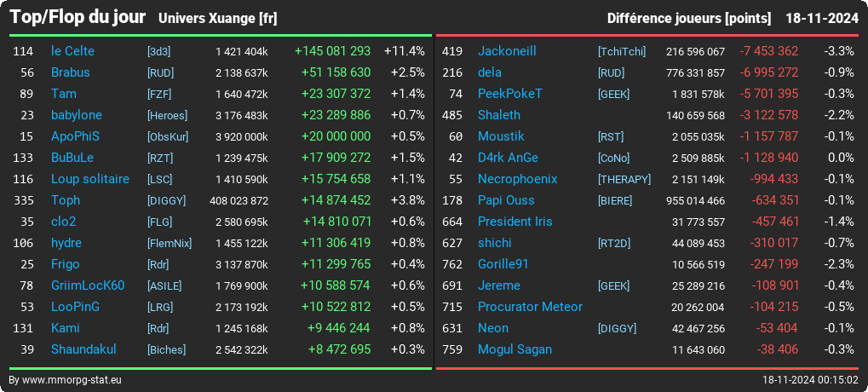Select player Loup solitaire
This screenshot has height=392, width=868.
pos(90,179)
